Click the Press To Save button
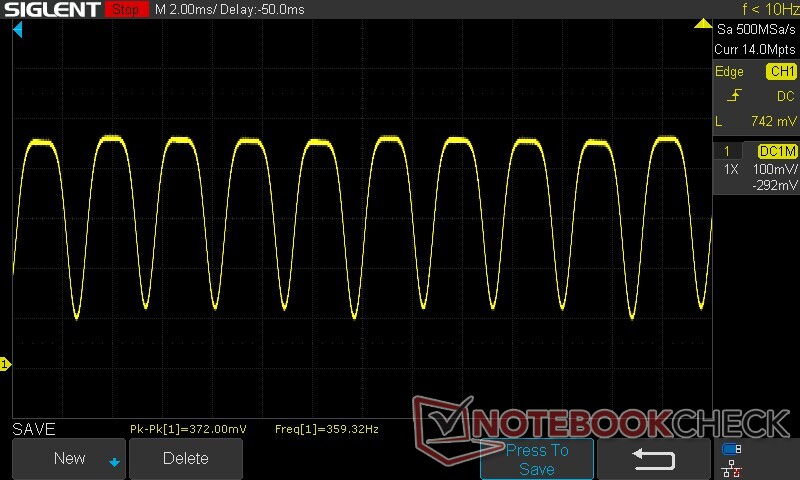The height and width of the screenshot is (480, 800). point(537,459)
